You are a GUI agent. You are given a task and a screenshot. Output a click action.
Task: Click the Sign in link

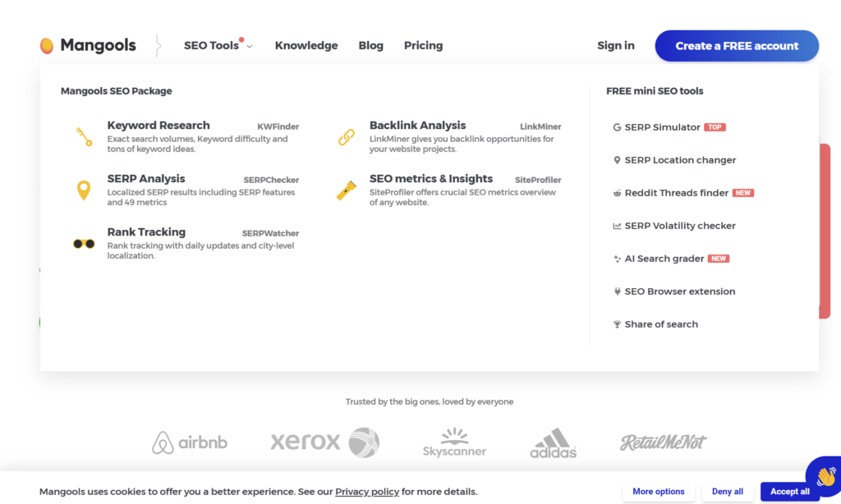pyautogui.click(x=615, y=46)
